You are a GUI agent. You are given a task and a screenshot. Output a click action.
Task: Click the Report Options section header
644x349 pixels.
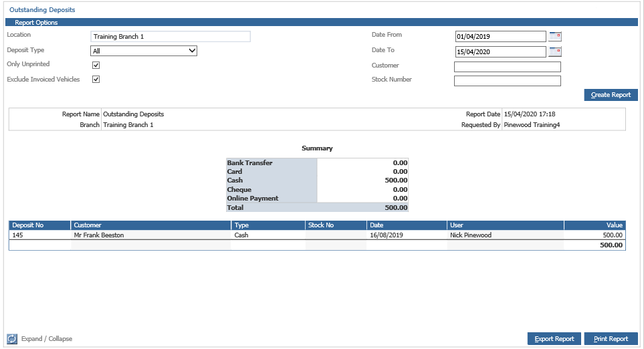click(322, 22)
